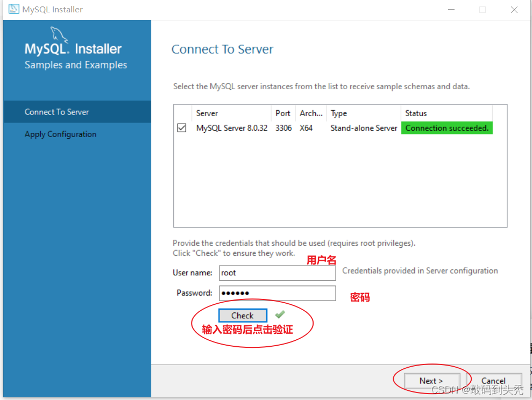Click the Arch... column header
The height and width of the screenshot is (400, 532).
[311, 113]
